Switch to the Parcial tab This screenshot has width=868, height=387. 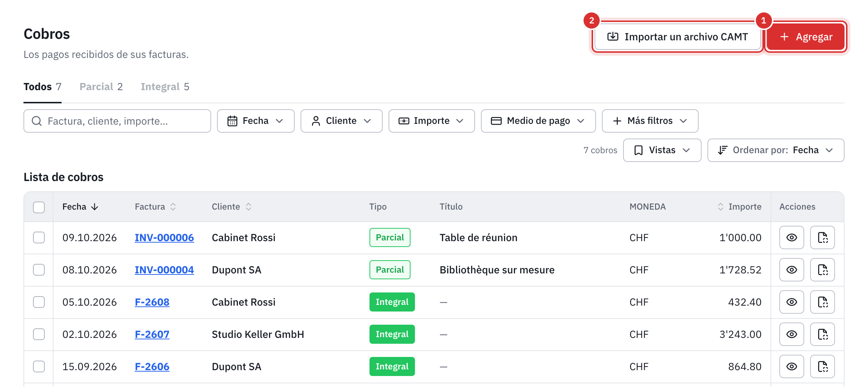coord(101,87)
